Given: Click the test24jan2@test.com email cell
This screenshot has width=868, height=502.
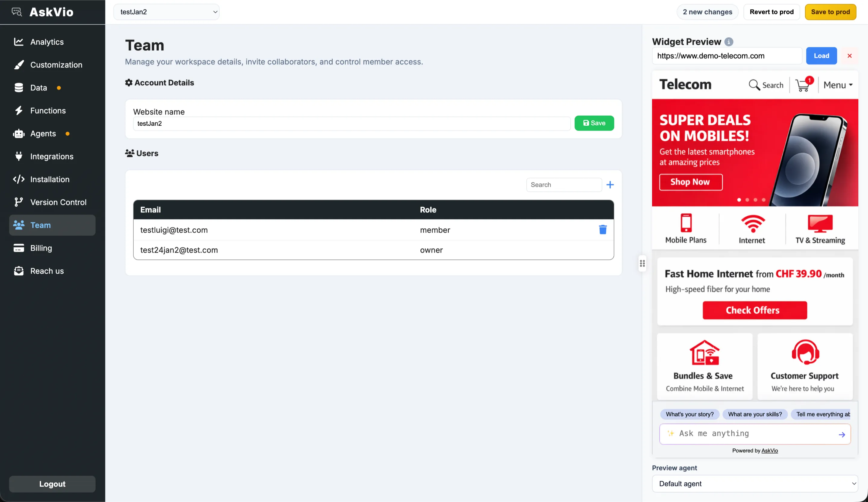Looking at the screenshot, I should [x=179, y=250].
